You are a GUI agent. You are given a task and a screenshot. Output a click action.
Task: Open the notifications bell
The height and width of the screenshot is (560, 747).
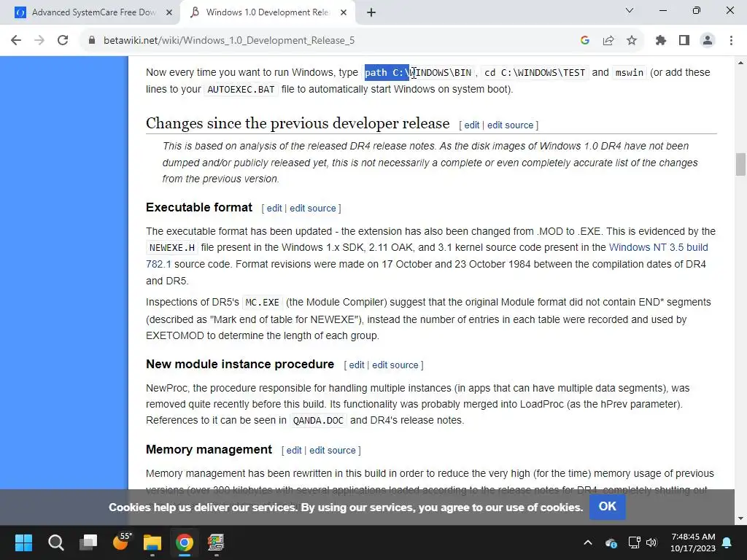pyautogui.click(x=727, y=542)
